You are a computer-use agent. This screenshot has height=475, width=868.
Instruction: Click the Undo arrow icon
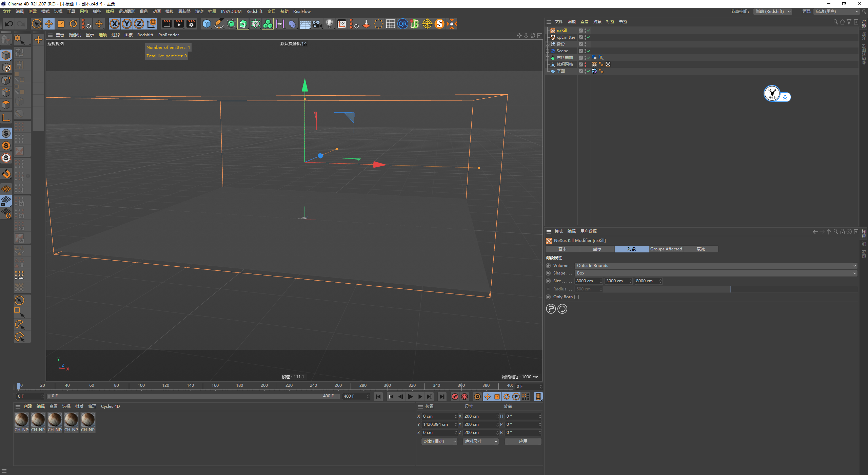pyautogui.click(x=9, y=24)
